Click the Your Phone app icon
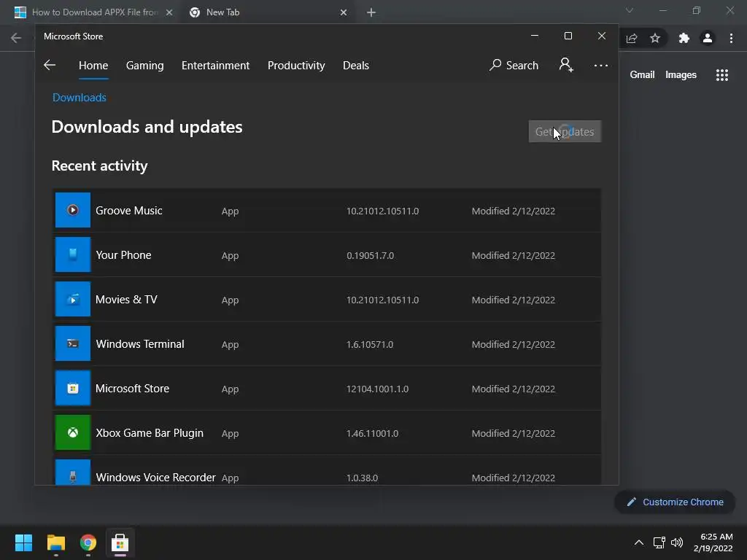 pyautogui.click(x=72, y=254)
